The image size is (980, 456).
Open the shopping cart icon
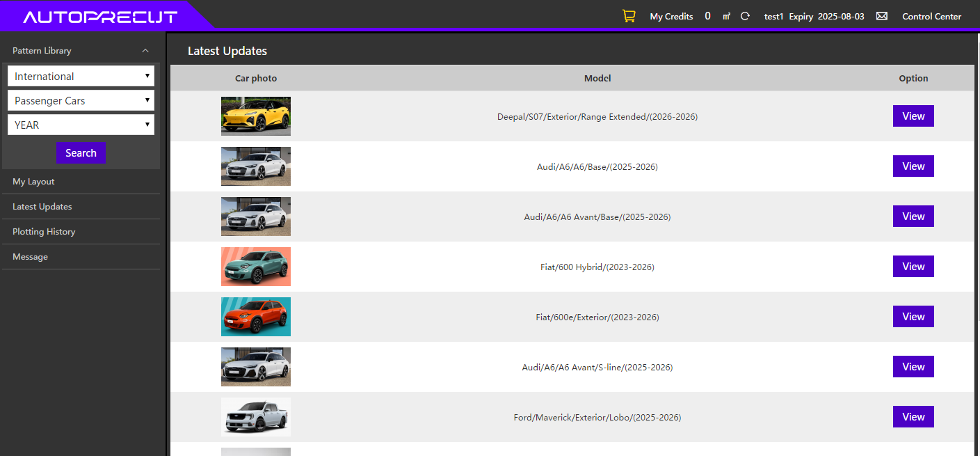[629, 16]
